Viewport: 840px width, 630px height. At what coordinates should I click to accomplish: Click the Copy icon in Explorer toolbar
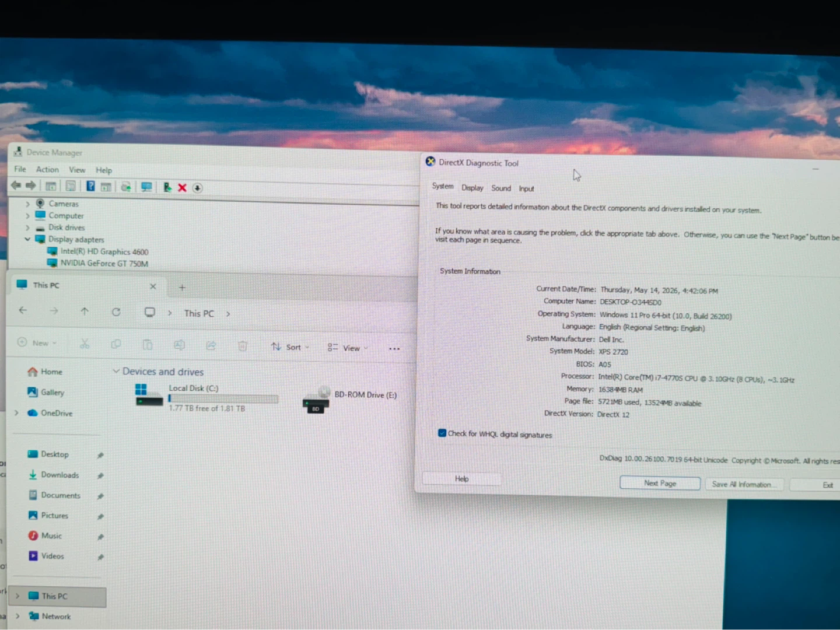(116, 344)
